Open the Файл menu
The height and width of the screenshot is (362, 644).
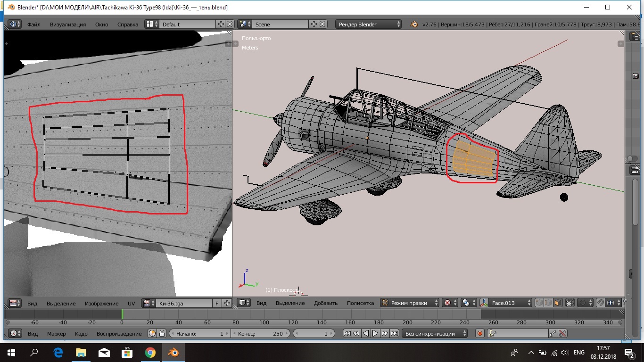33,24
